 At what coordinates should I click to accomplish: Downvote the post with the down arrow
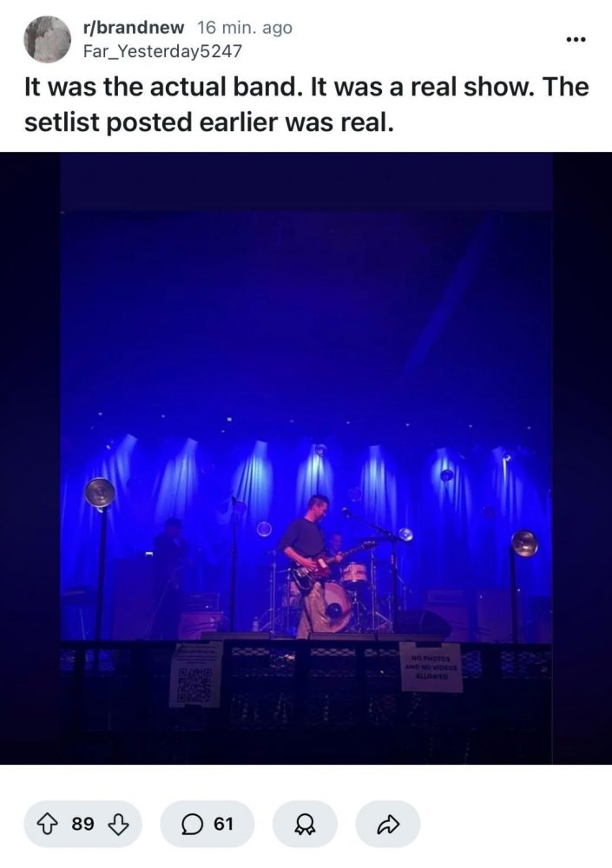pos(118,825)
